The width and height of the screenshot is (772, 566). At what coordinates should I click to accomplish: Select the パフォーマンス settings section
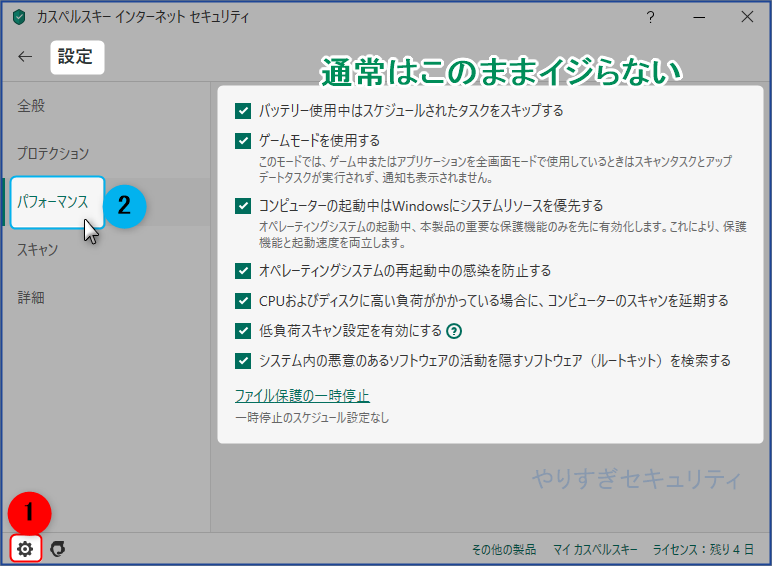coord(53,201)
